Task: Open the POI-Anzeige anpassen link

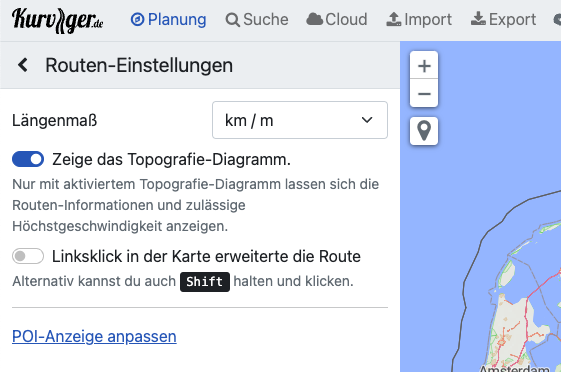Action: click(x=94, y=336)
